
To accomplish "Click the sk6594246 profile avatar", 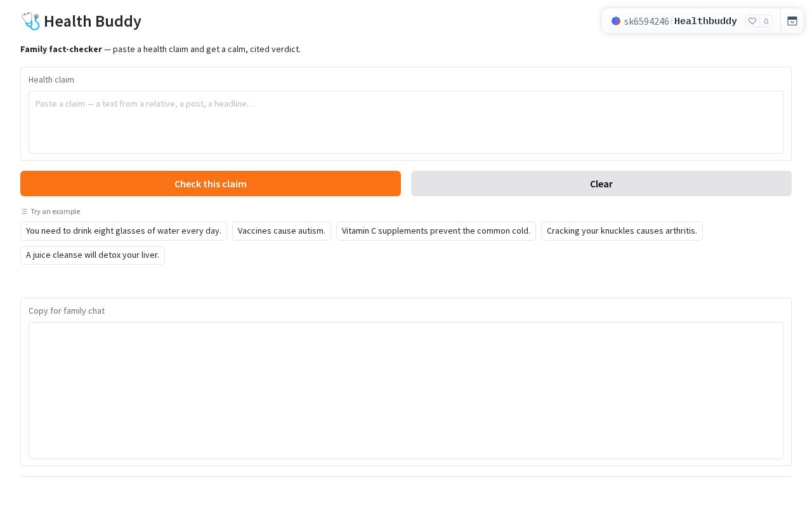I will point(616,21).
